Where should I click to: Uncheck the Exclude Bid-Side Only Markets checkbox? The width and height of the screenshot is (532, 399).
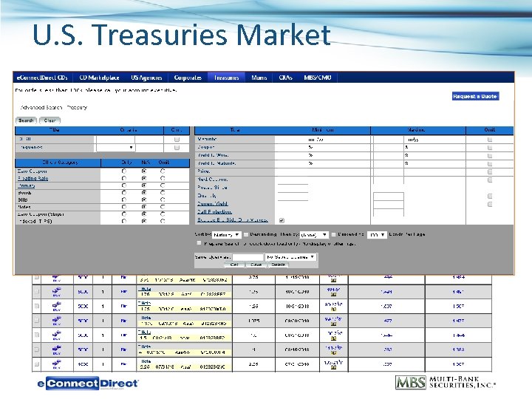[x=282, y=220]
